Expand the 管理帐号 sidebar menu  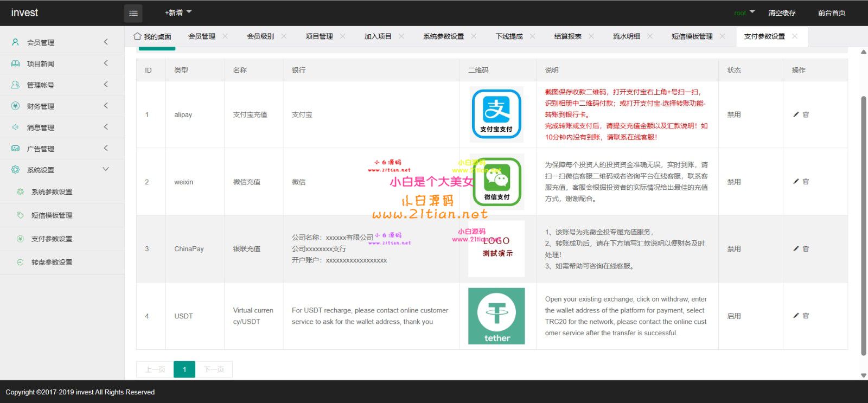106,84
